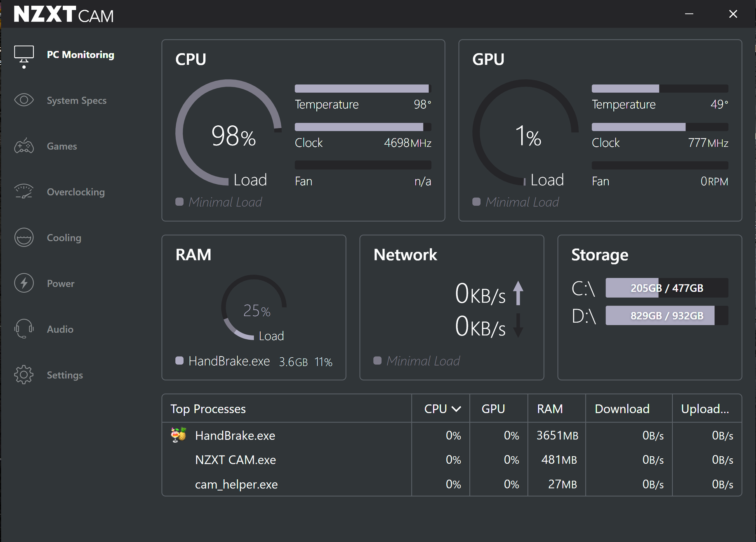Click the CPU 98% load gauge
Image resolution: width=756 pixels, height=542 pixels.
[x=229, y=133]
